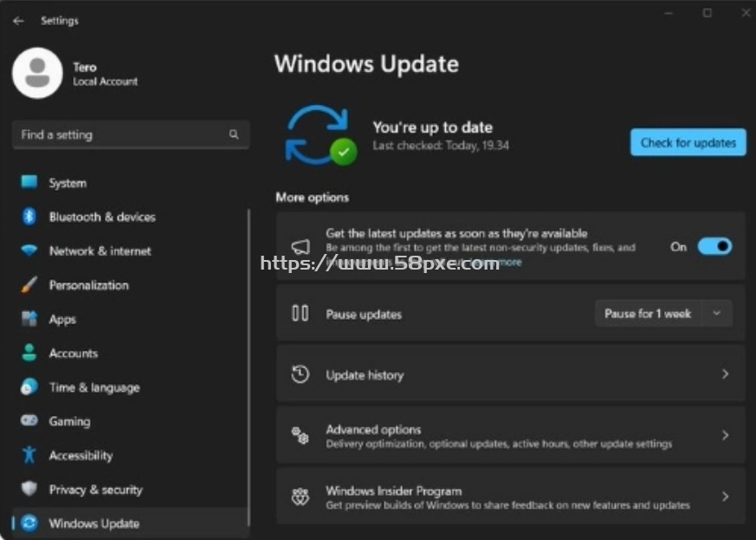Viewport: 756px width, 540px height.
Task: Open Pause for 1 week dropdown arrow
Action: (x=716, y=313)
